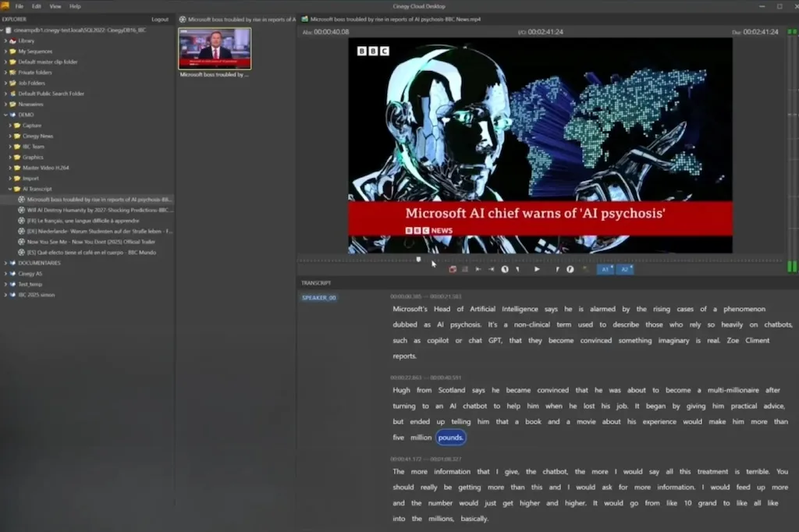Click the round clock icon left of Play

click(505, 269)
